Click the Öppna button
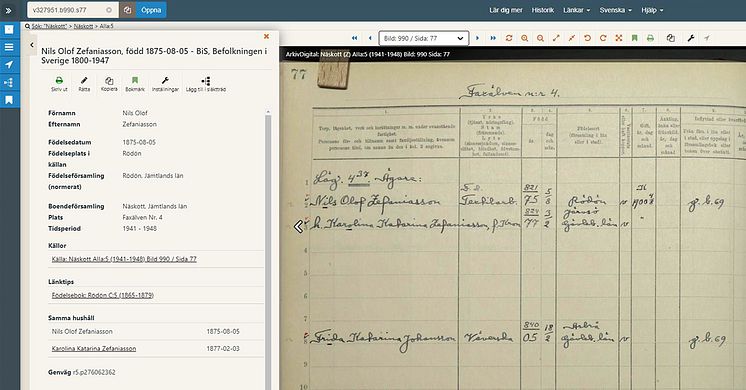 click(151, 10)
